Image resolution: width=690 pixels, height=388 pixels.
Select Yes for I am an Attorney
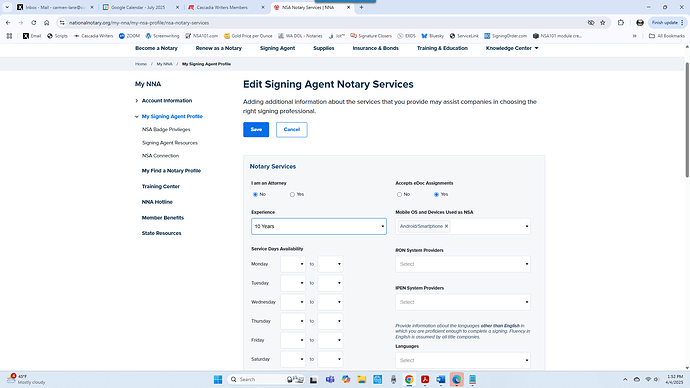click(292, 194)
